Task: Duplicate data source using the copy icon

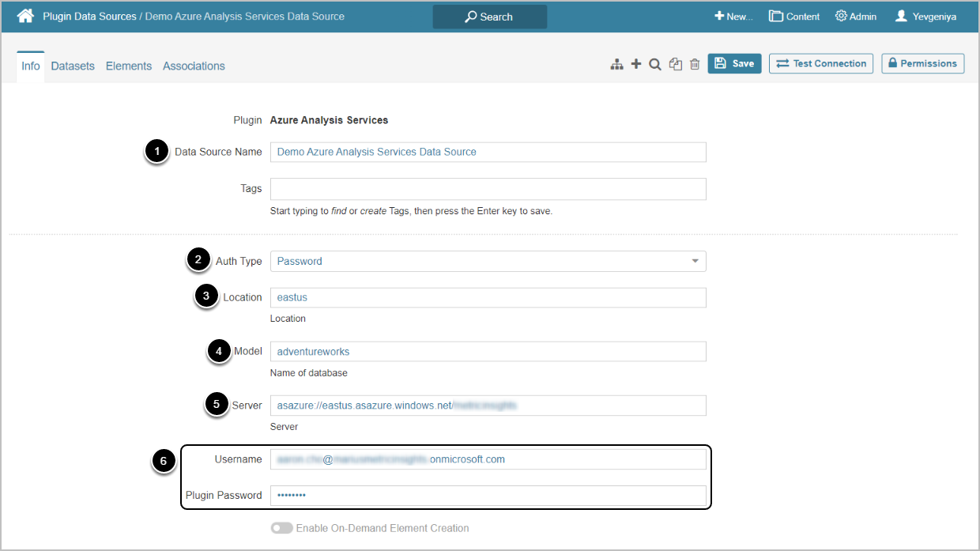Action: [675, 64]
